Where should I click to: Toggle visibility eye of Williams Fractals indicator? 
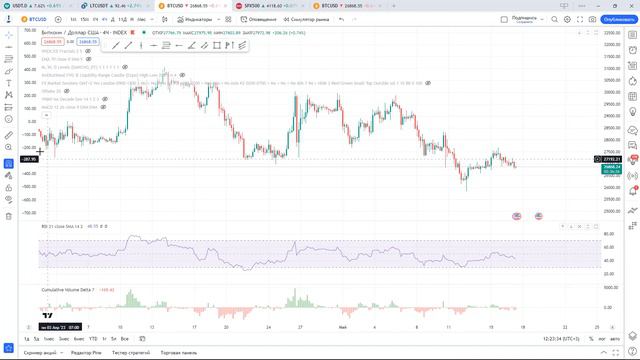coord(89,51)
